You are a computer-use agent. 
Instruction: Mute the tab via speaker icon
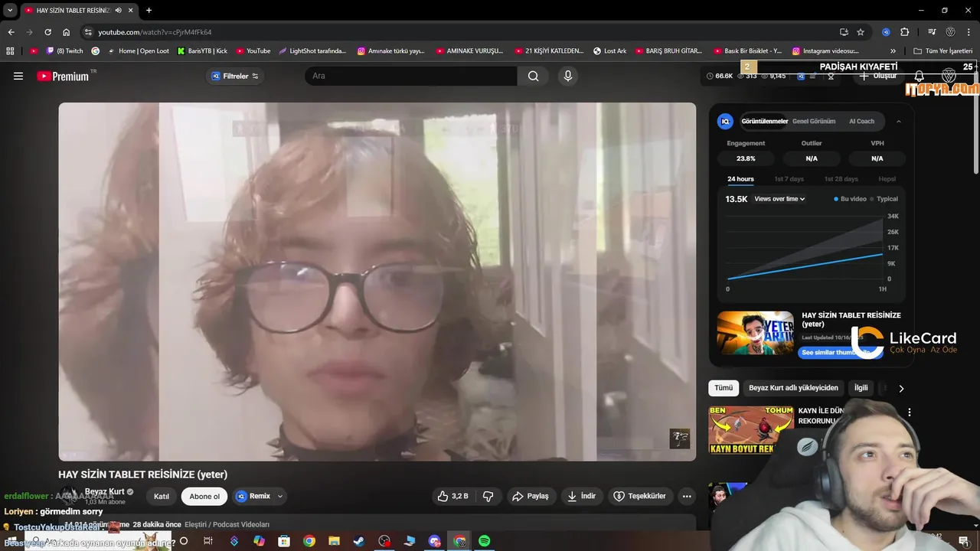(x=118, y=10)
